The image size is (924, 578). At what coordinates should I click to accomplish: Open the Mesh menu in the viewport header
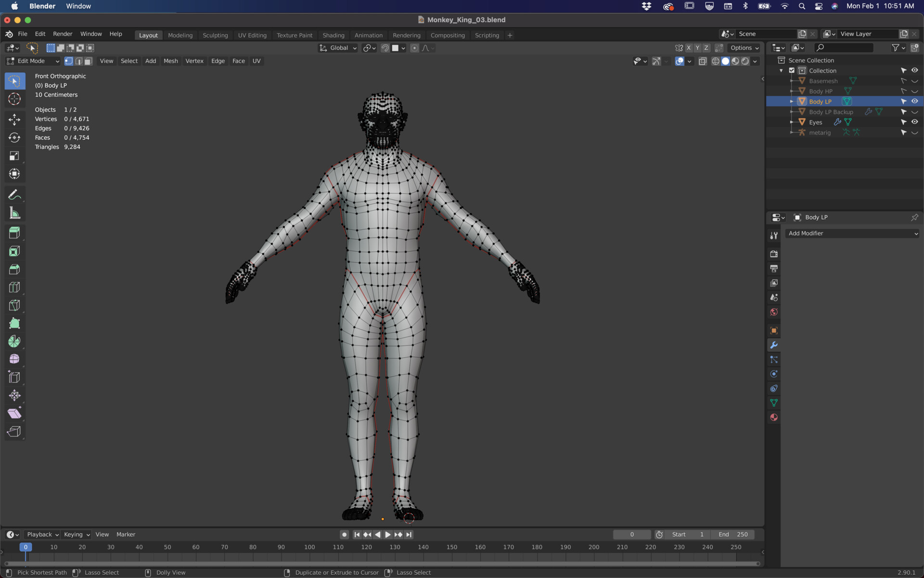[170, 61]
